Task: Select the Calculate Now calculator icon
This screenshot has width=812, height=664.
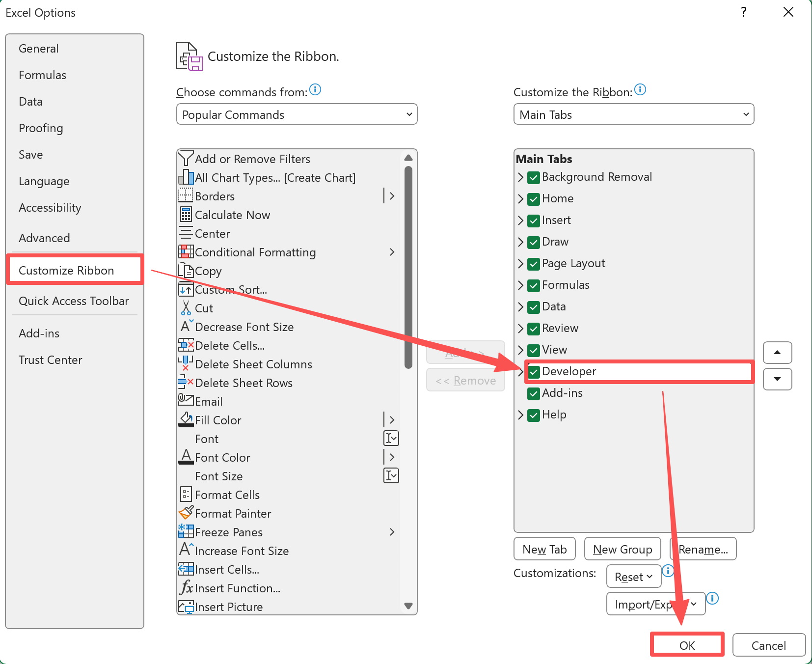Action: pyautogui.click(x=186, y=215)
